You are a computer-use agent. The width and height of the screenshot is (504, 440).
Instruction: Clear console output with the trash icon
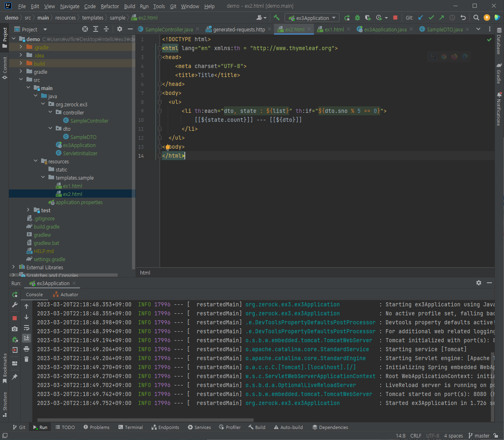pos(26,359)
